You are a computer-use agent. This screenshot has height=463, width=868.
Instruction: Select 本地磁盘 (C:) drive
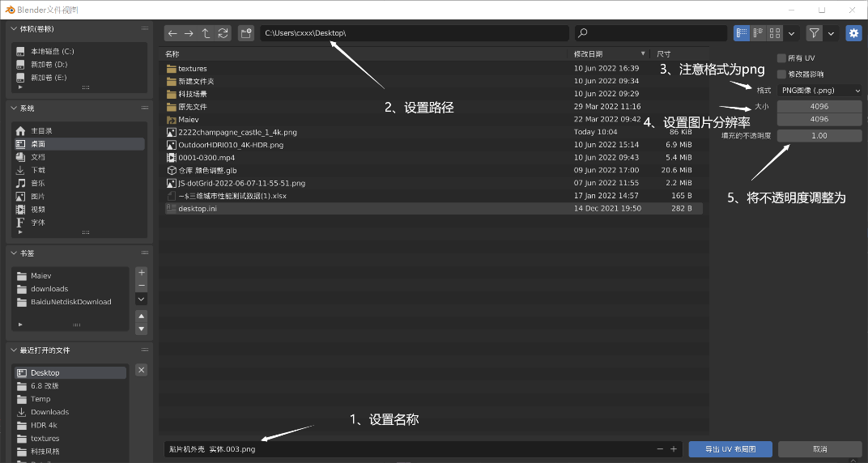79,52
